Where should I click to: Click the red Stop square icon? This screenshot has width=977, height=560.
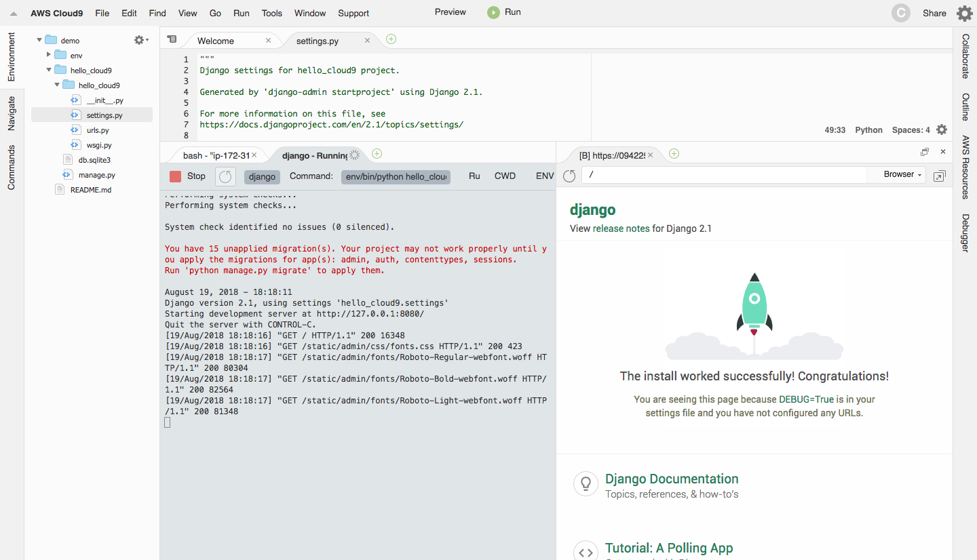[x=175, y=176]
